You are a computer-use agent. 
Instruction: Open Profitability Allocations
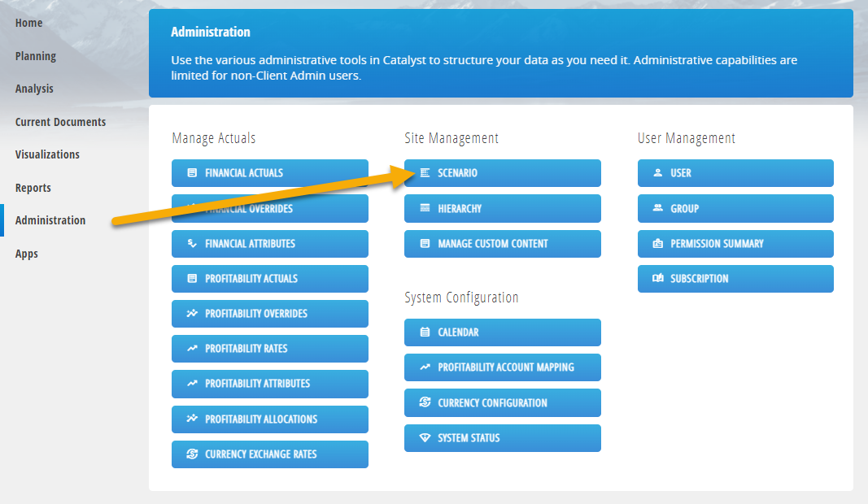(x=269, y=419)
